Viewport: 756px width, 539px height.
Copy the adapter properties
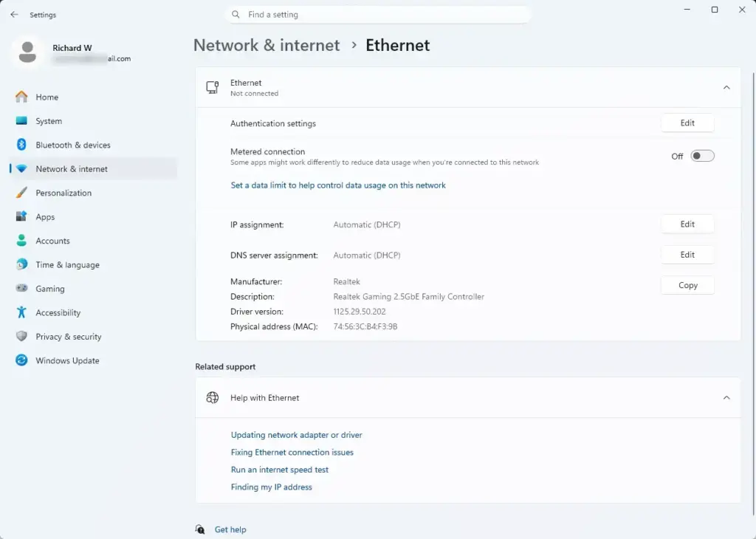(687, 286)
